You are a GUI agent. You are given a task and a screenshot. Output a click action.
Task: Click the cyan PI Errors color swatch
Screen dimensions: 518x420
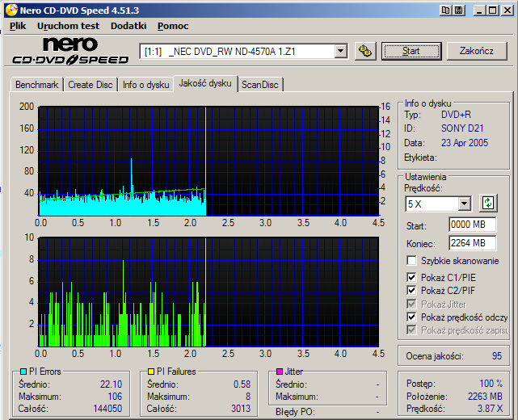[x=23, y=372]
